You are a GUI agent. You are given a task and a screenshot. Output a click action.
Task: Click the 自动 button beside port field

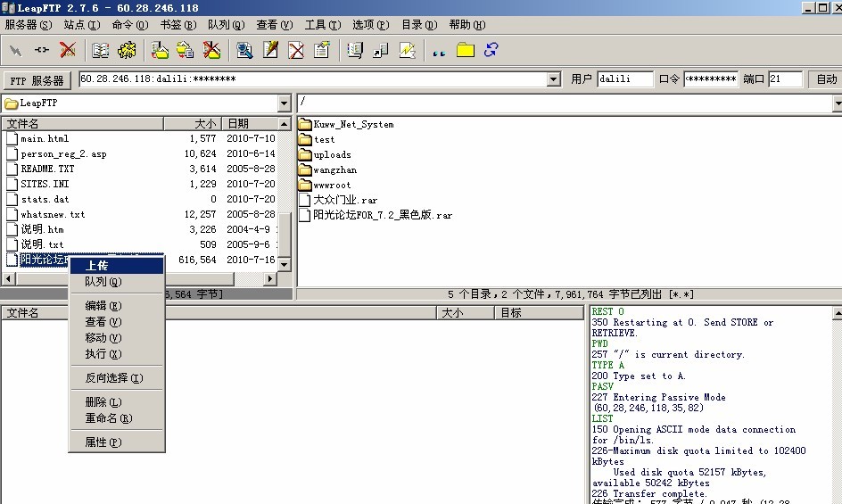[x=826, y=79]
